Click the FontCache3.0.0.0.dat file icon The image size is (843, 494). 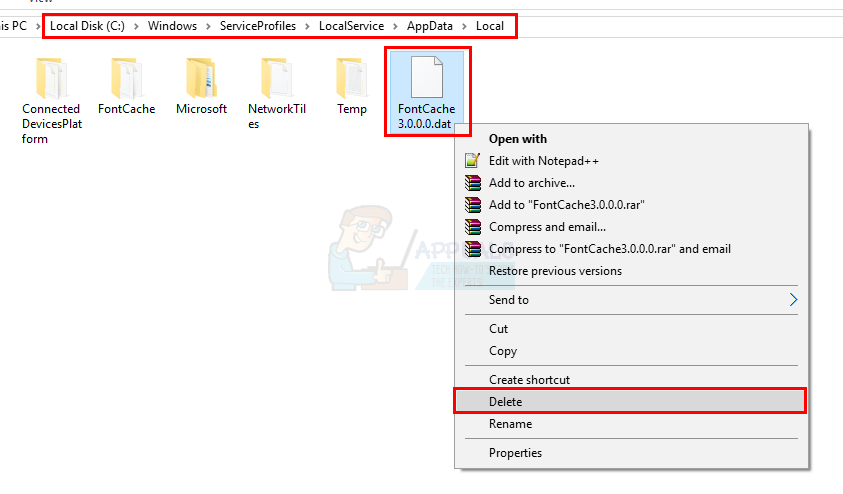click(426, 78)
